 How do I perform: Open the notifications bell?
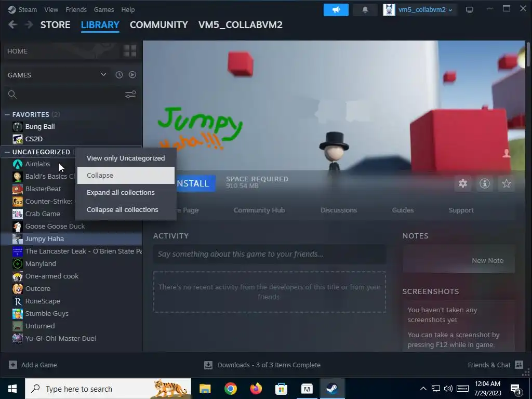(365, 10)
